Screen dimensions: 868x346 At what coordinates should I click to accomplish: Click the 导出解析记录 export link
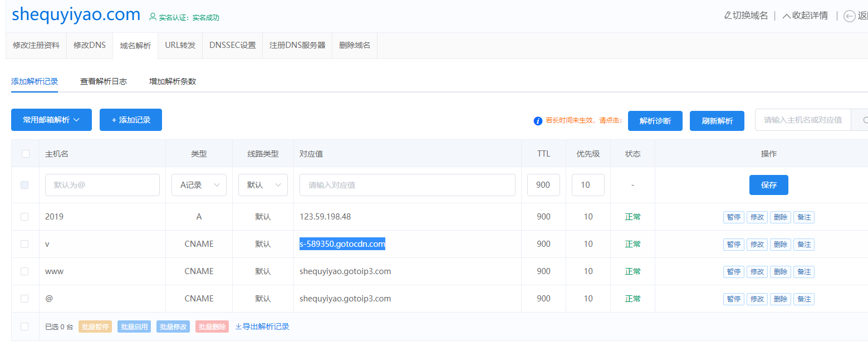(262, 326)
